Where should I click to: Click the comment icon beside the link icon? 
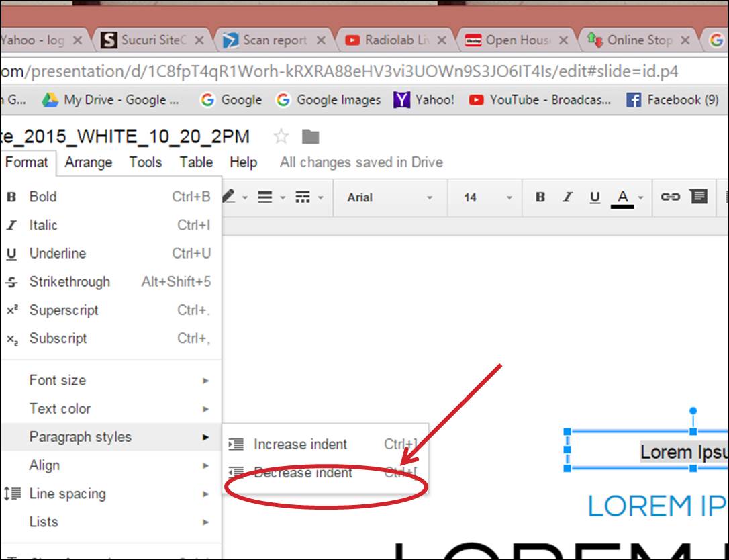pos(698,197)
